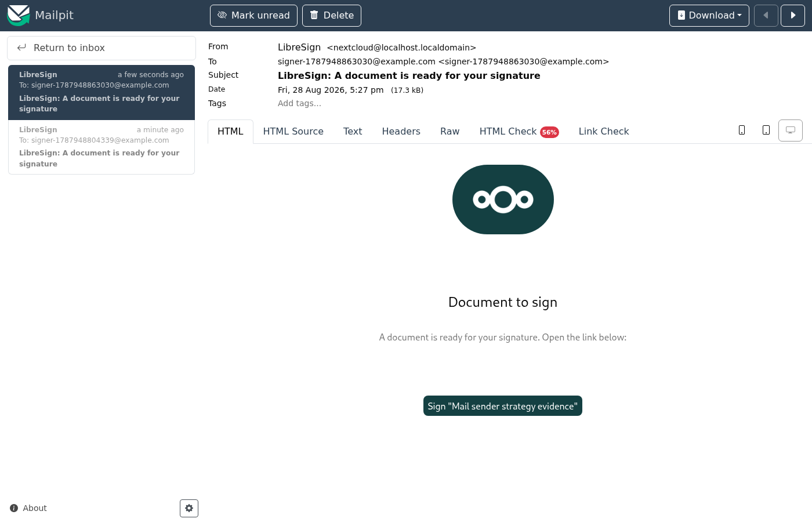Image resolution: width=812 pixels, height=522 pixels.
Task: Click Sign "Mail sender strategy evidence" button
Action: 503,406
